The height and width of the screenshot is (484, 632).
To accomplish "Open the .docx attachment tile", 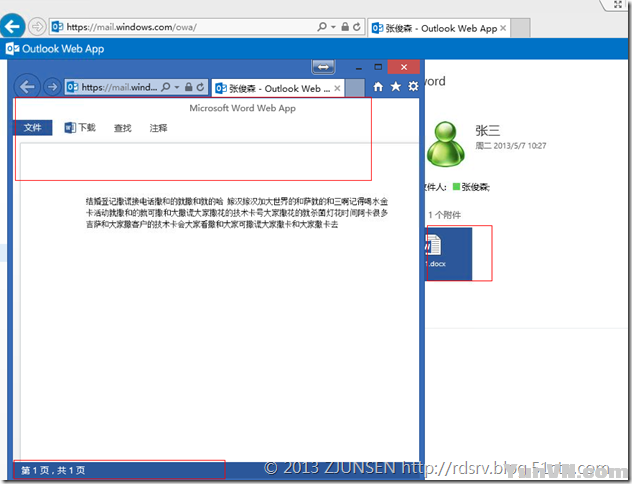I will point(449,254).
